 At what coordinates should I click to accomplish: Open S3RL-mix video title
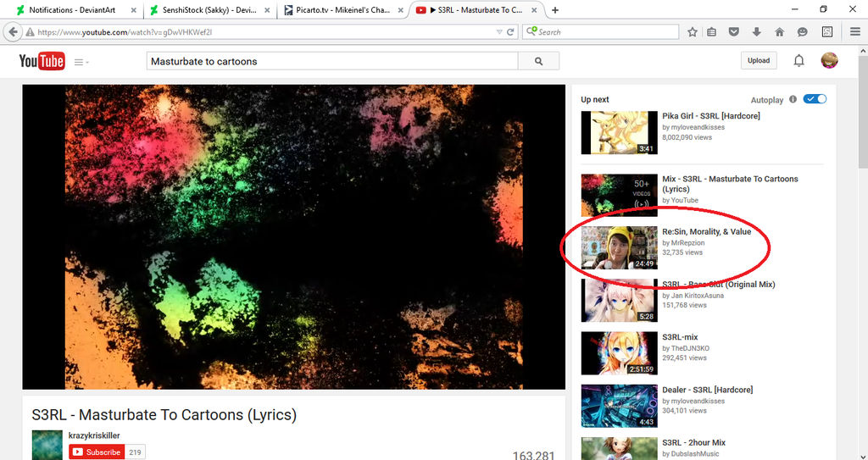(x=680, y=337)
